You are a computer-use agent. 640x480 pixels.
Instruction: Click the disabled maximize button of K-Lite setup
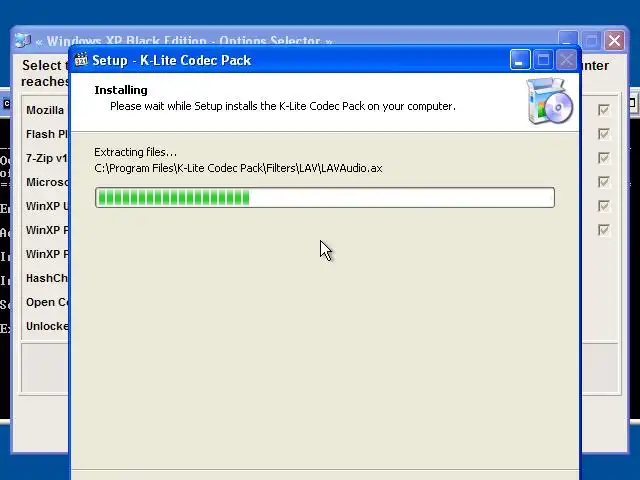pyautogui.click(x=543, y=60)
